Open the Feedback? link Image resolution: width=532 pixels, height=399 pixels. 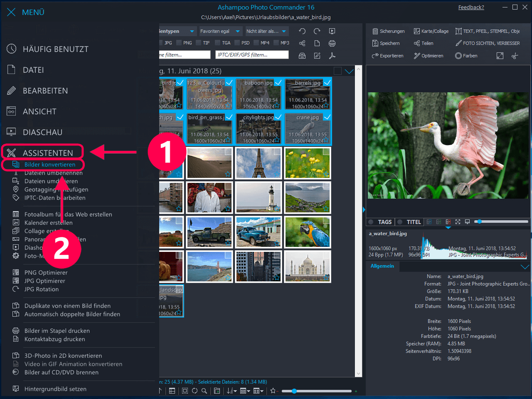pos(471,7)
